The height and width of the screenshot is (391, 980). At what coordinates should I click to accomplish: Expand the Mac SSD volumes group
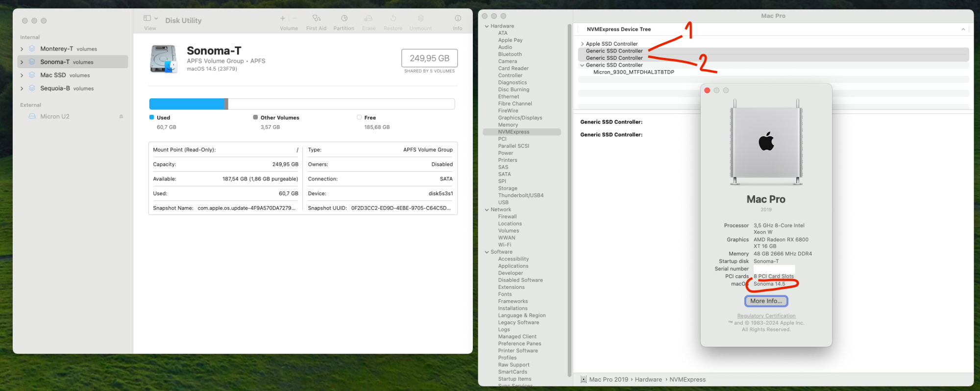point(22,76)
